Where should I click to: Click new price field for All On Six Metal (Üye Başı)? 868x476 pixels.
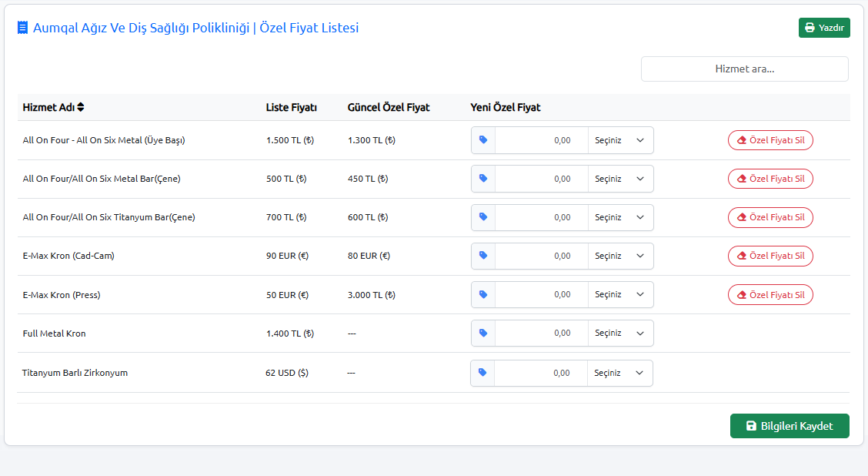click(x=542, y=140)
